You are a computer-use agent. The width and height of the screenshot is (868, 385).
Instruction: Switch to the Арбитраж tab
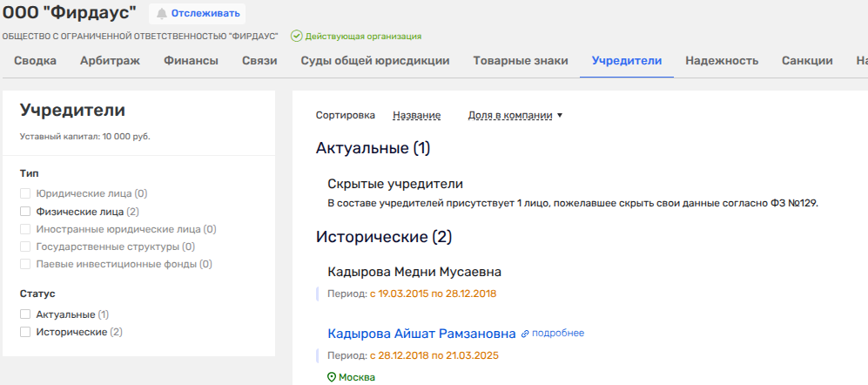point(110,61)
